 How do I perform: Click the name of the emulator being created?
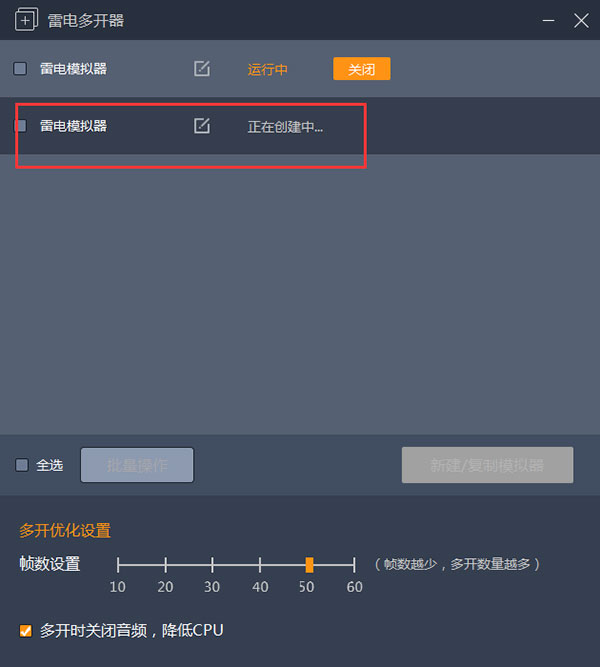73,126
